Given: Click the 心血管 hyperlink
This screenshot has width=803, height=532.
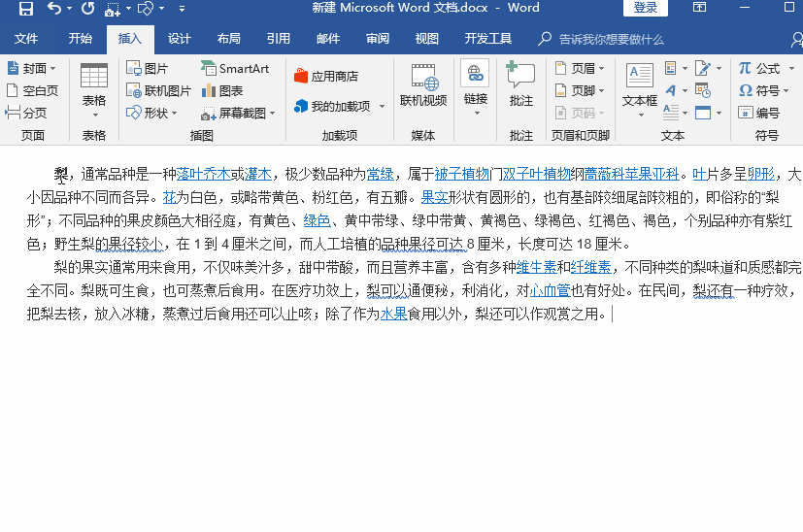Looking at the screenshot, I should pos(550,290).
